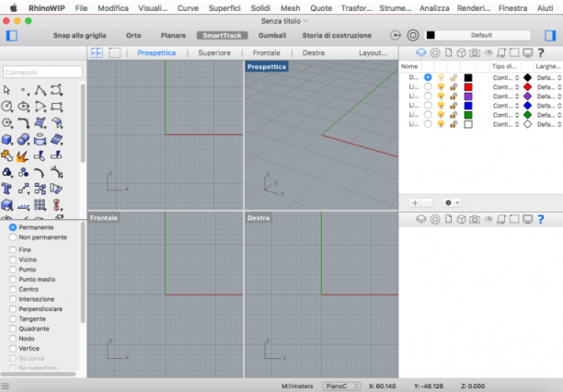Viewport: 563px width, 392px height.
Task: Toggle Storia di costruzione
Action: point(337,35)
